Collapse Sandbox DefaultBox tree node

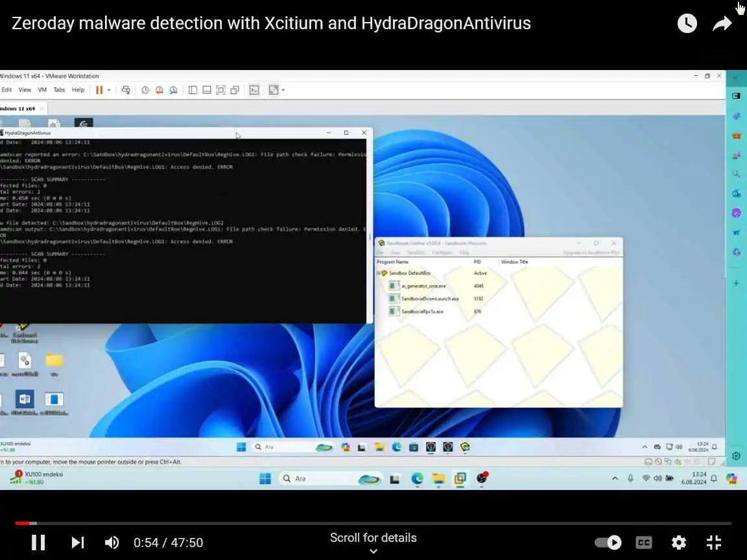(379, 273)
